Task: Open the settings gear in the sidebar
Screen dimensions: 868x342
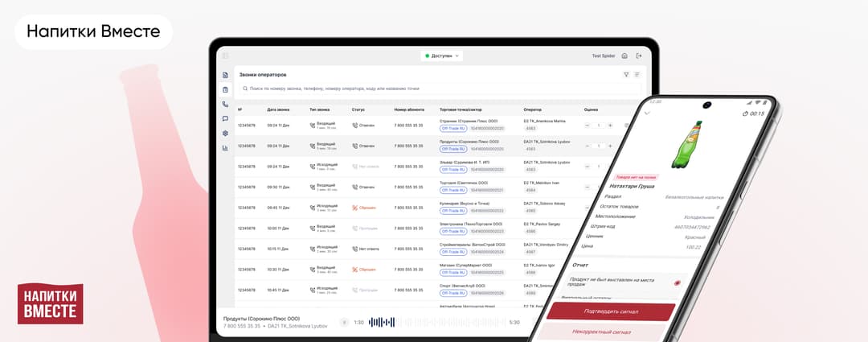Action: [x=225, y=134]
